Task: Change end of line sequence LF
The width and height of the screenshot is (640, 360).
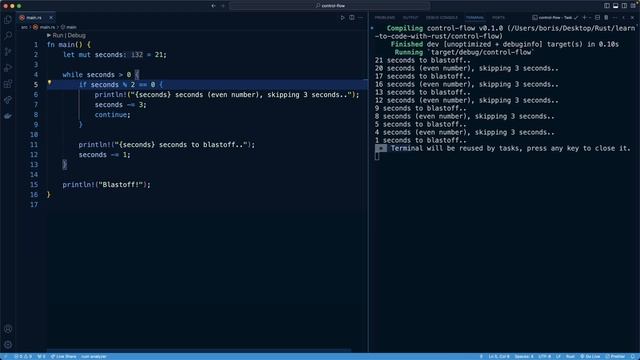Action: click(558, 356)
